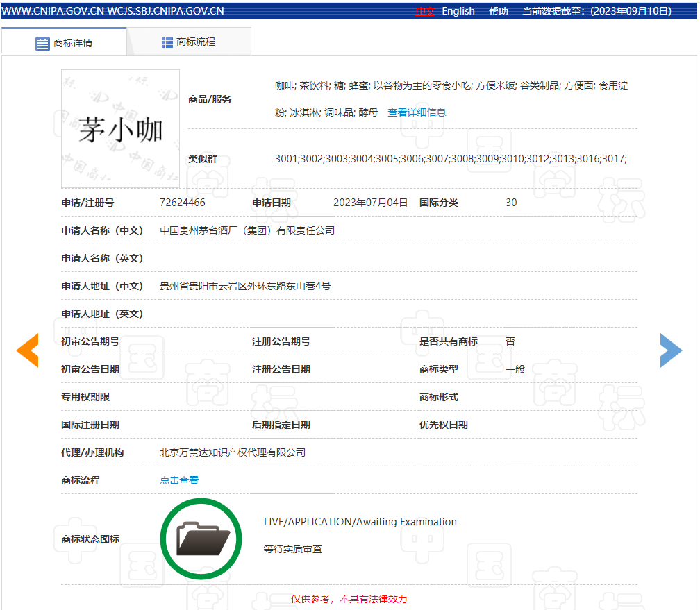Screen dimensions: 700x610
Task: Click the LIVE/APPLICATION/Awaiting Examination status text
Action: pyautogui.click(x=360, y=522)
